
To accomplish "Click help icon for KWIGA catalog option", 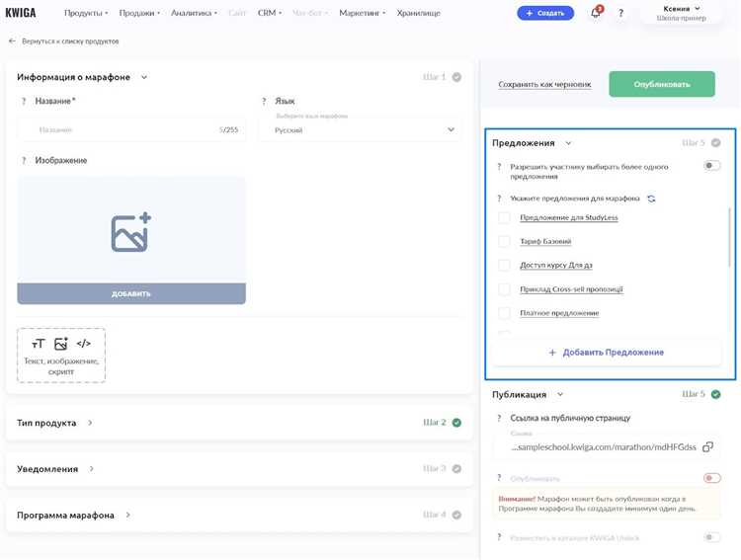I will pos(499,537).
